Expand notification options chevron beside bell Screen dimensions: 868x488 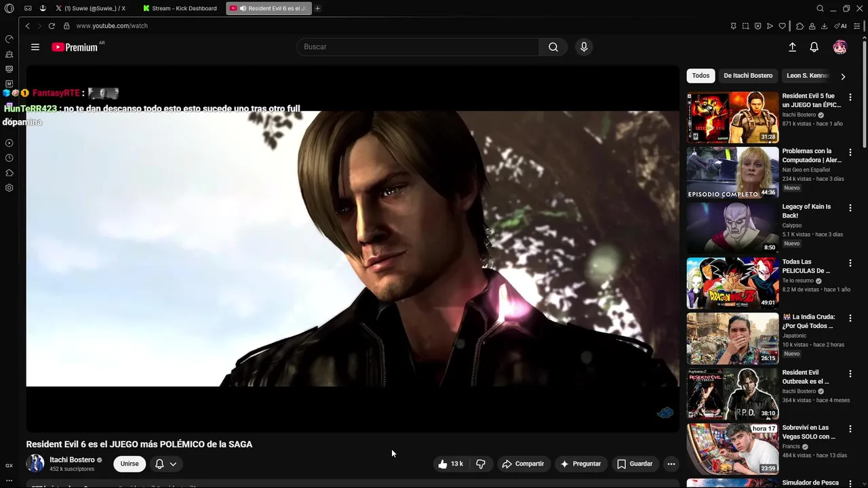point(173,464)
